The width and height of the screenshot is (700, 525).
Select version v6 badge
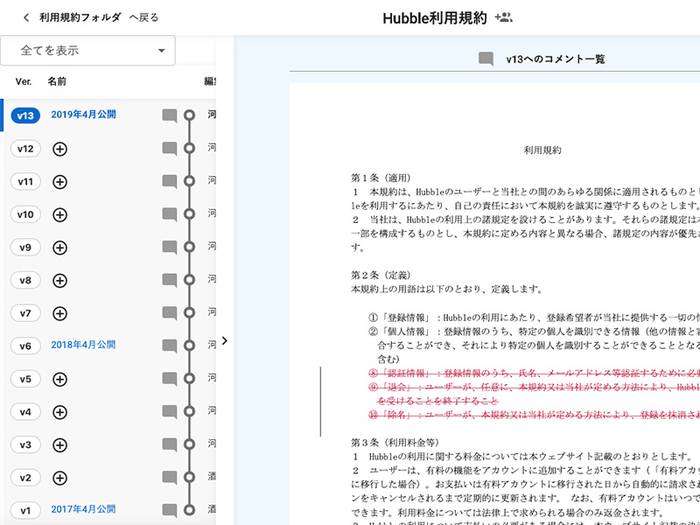point(25,346)
